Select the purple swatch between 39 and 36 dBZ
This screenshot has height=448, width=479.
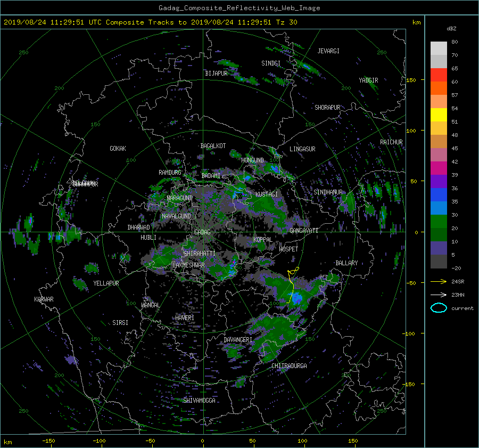click(439, 182)
